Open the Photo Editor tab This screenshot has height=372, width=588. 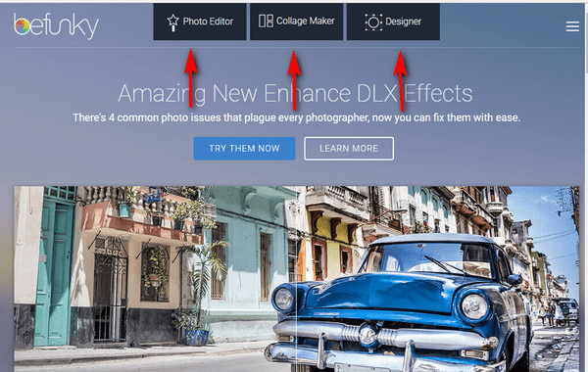coord(200,22)
